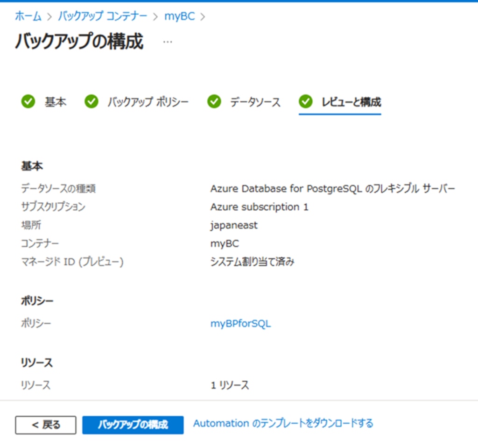Open the ホーム breadcrumb link

(28, 16)
